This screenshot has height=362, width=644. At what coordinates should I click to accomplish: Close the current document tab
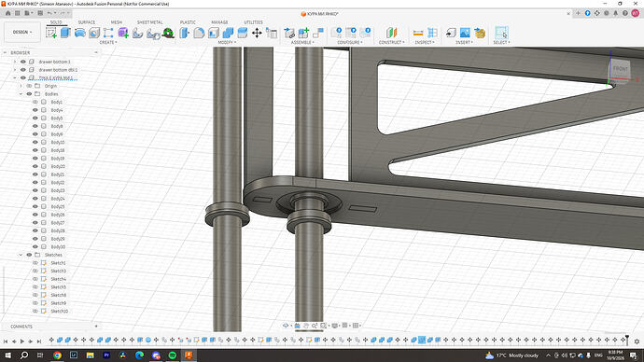click(568, 14)
